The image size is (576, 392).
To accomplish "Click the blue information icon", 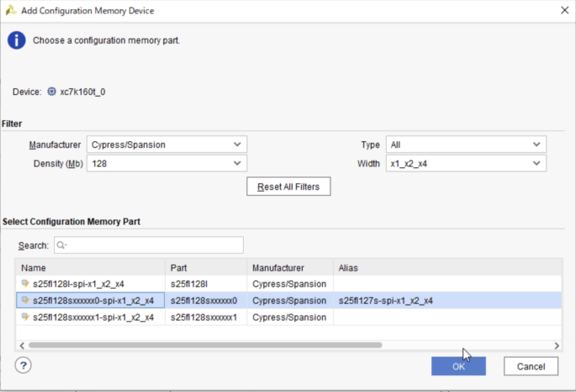I will click(x=16, y=41).
